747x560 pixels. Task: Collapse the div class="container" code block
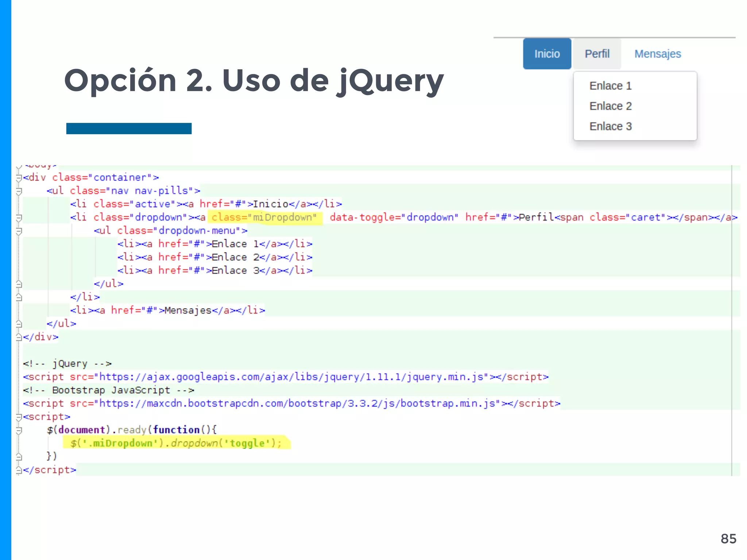click(19, 178)
